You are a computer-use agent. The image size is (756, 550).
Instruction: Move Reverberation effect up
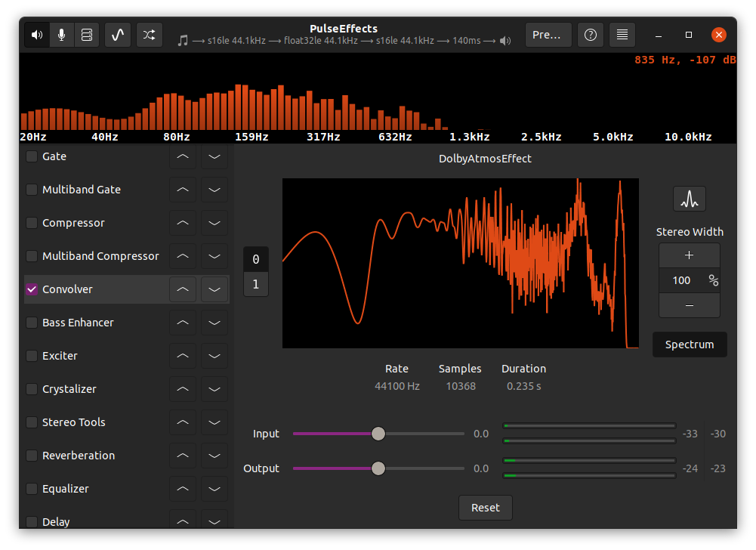click(183, 456)
